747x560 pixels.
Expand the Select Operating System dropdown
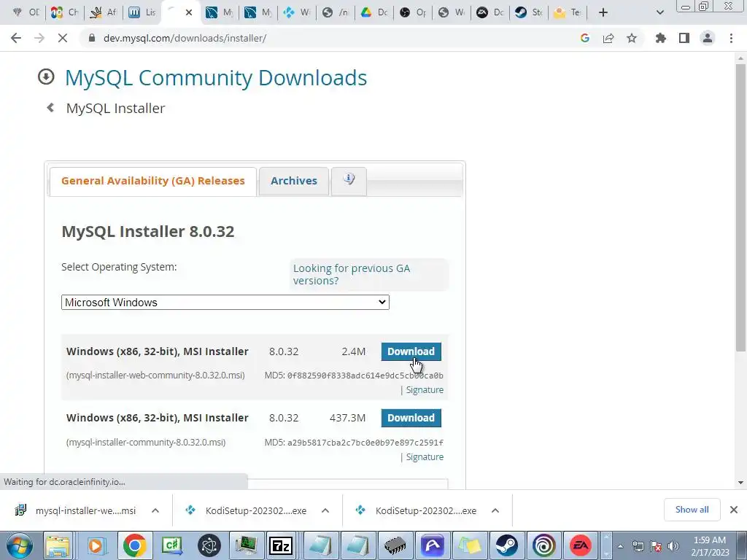coord(225,303)
